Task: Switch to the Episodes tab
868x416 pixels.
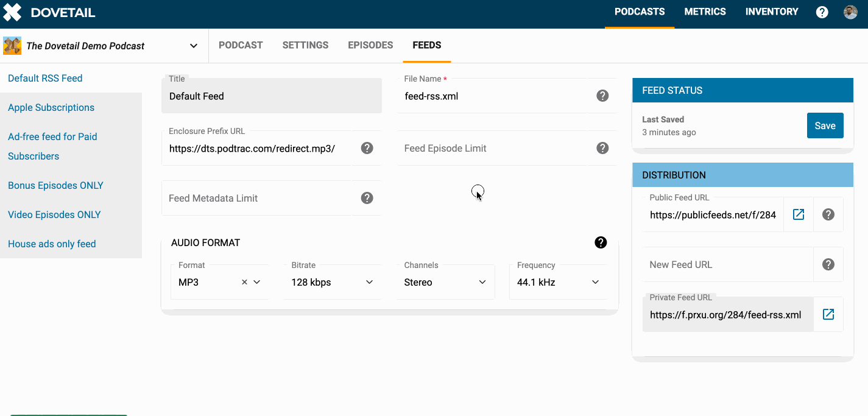Action: click(370, 45)
